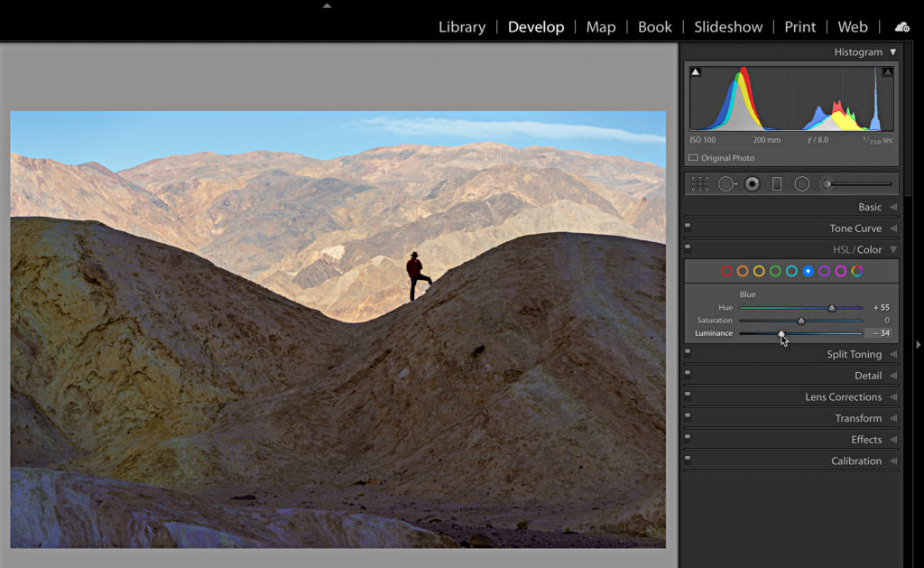Image resolution: width=924 pixels, height=568 pixels.
Task: Choose the green color circle
Action: (x=775, y=271)
